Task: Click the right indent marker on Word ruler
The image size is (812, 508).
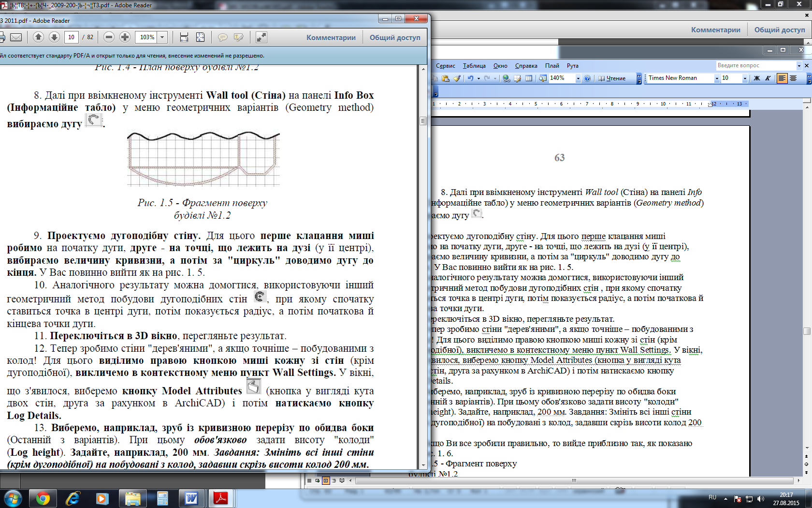Action: (x=711, y=105)
